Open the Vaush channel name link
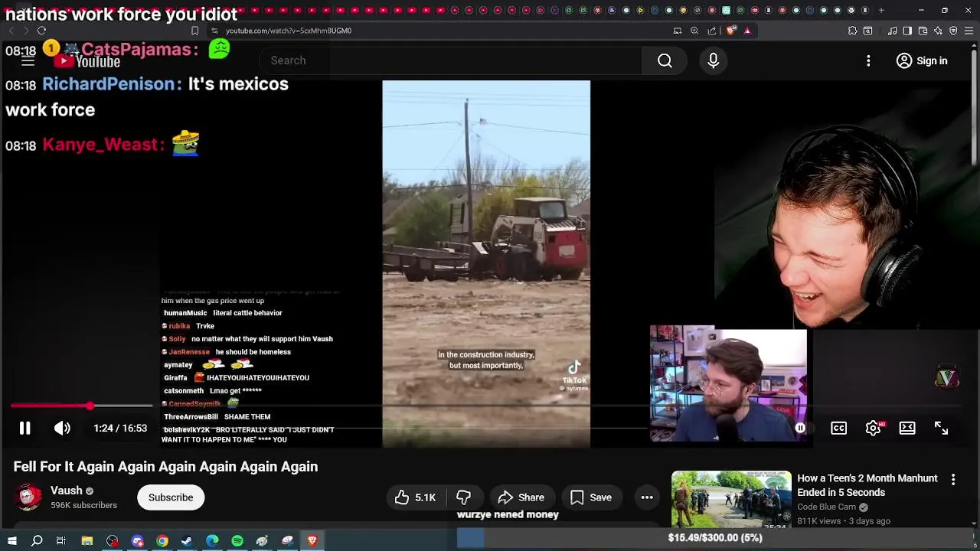Viewport: 980px width, 551px height. point(66,491)
